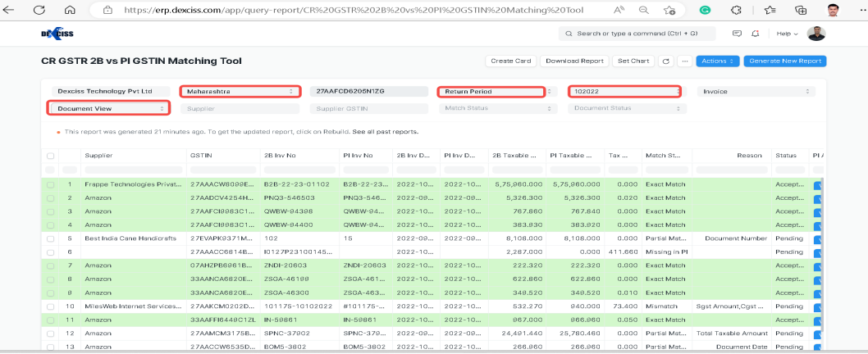This screenshot has width=868, height=354.
Task: Refresh the report using the reload icon
Action: tap(665, 61)
